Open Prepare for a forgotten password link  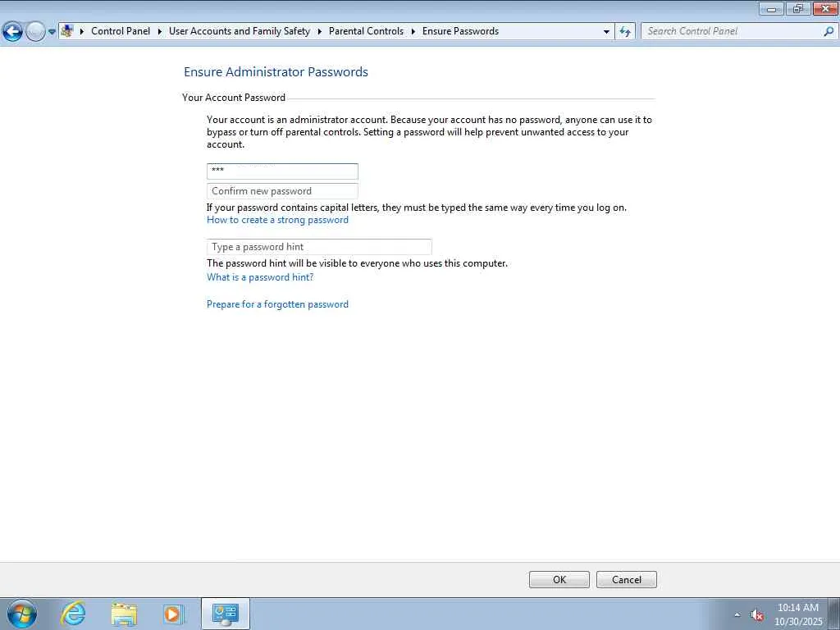pos(277,304)
